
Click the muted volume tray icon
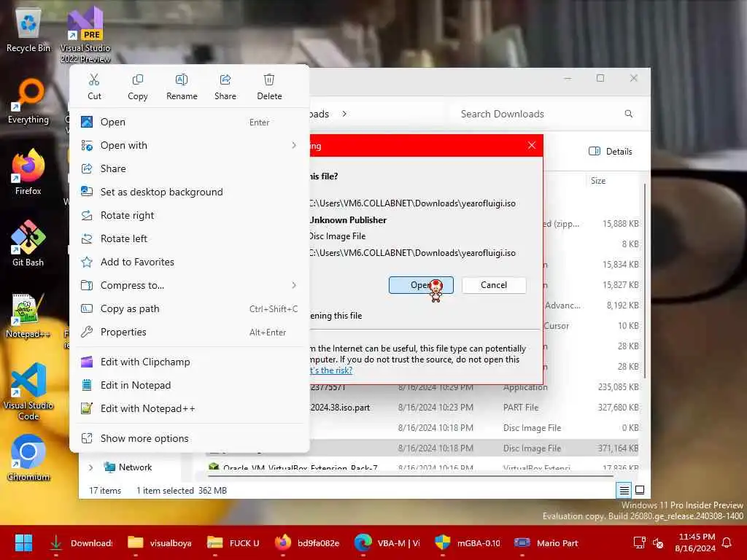click(658, 542)
